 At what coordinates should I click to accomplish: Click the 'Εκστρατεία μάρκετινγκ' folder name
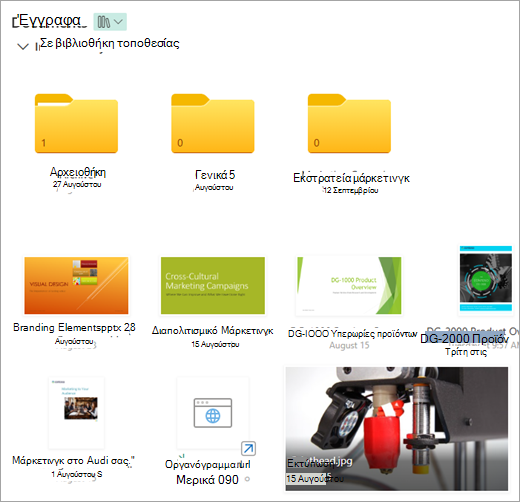click(x=351, y=178)
